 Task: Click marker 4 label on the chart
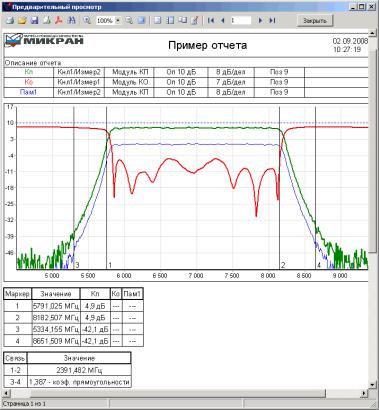click(319, 265)
